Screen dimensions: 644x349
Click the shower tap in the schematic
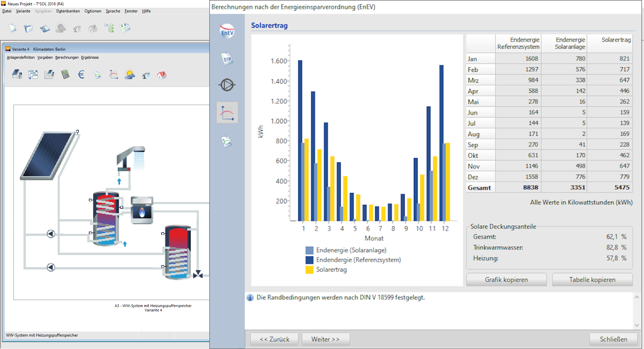pyautogui.click(x=131, y=158)
